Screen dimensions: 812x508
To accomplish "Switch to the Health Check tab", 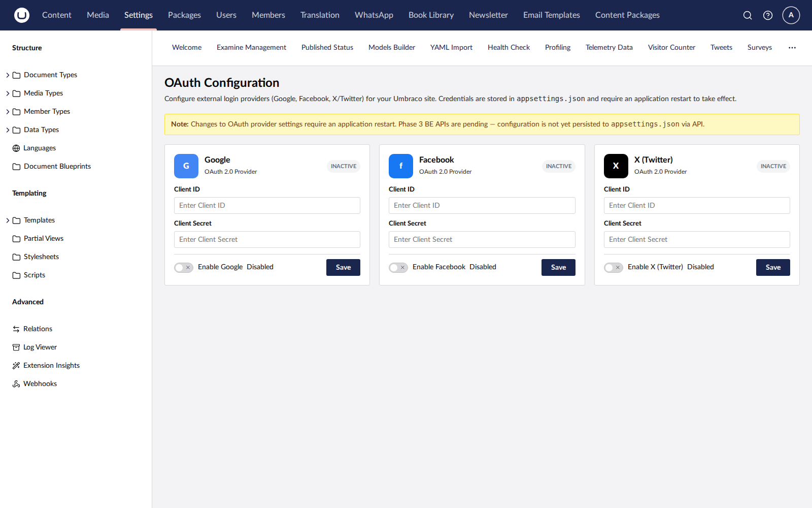I will tap(509, 47).
